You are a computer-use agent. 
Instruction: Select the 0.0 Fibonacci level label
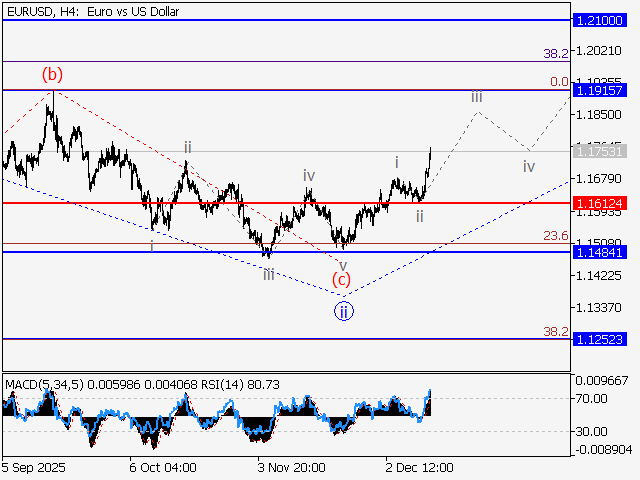(559, 82)
